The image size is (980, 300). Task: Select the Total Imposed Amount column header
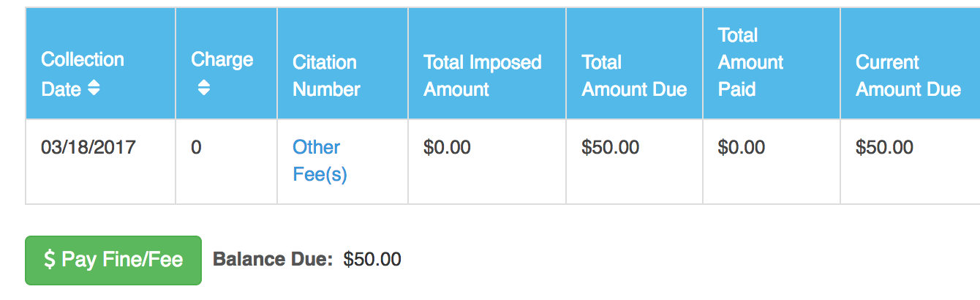pos(487,64)
